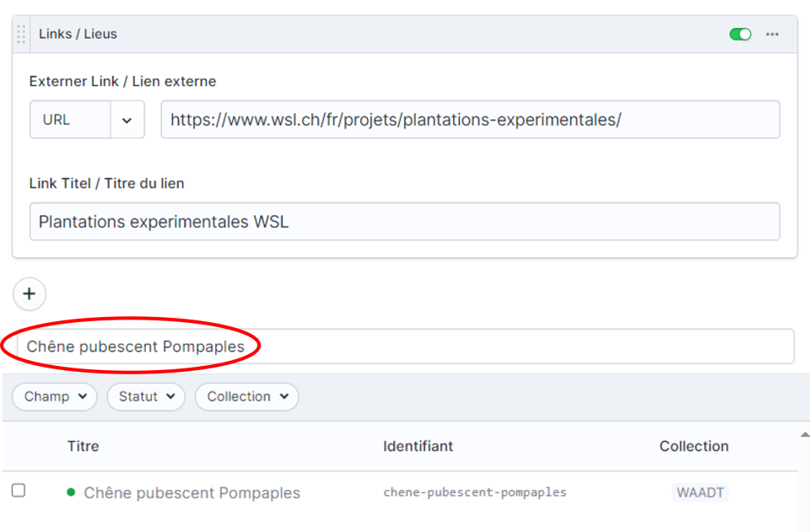
Task: Sort by the Identifiant column header
Action: [418, 447]
